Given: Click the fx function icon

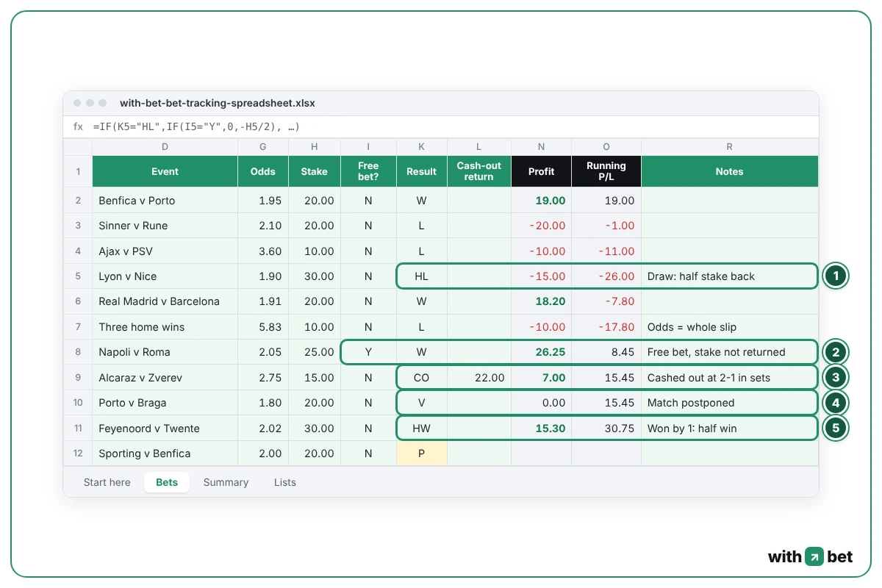Looking at the screenshot, I should coord(78,126).
